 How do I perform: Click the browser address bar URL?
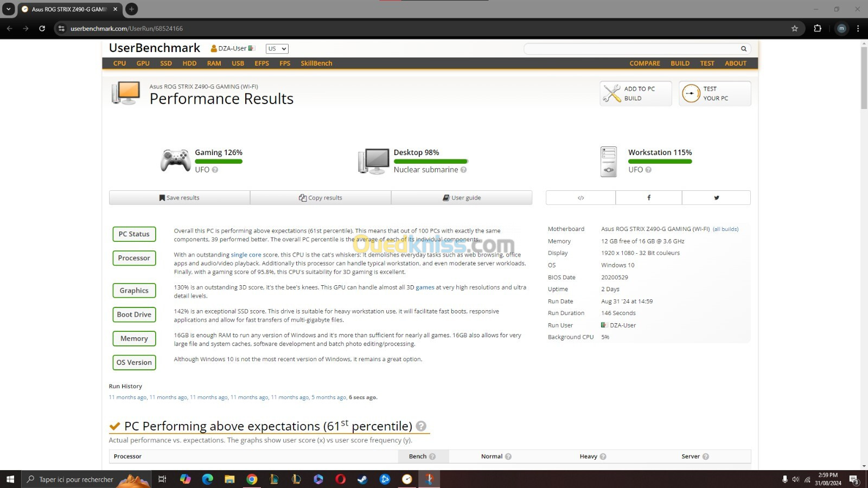[x=126, y=29]
